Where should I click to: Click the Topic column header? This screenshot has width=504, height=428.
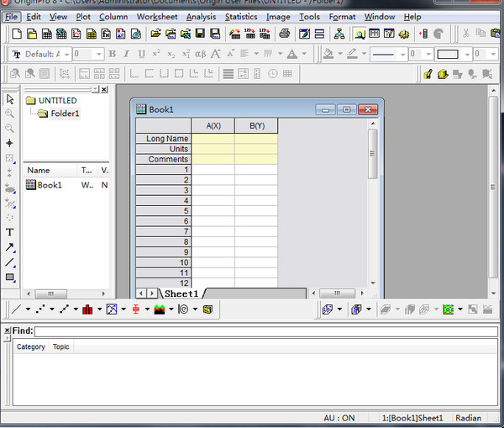point(60,346)
